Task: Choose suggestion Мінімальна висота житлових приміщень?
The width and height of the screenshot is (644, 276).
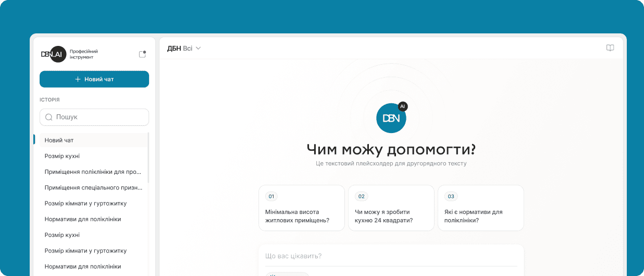Action: tap(302, 208)
